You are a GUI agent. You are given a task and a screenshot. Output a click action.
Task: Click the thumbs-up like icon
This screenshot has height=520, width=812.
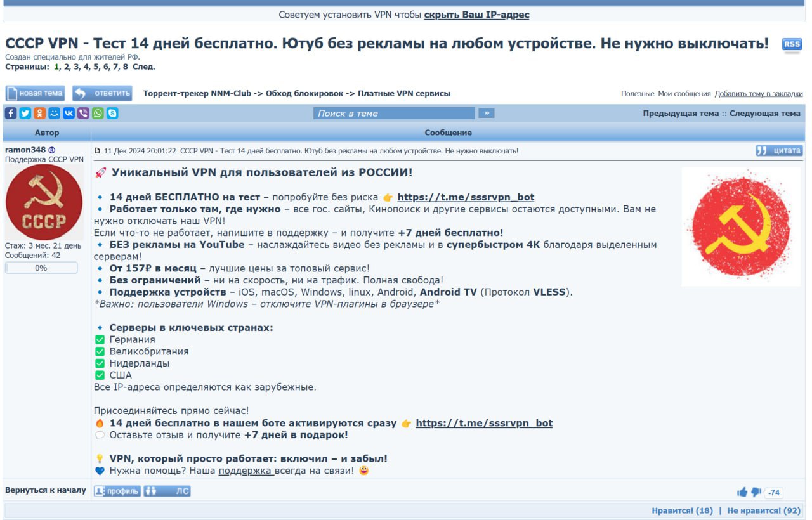(742, 492)
